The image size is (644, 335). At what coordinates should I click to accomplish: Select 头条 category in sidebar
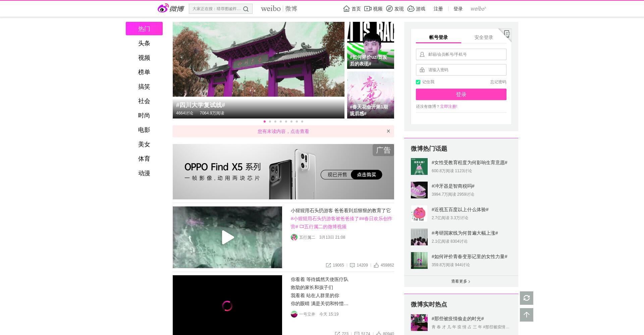[x=144, y=43]
